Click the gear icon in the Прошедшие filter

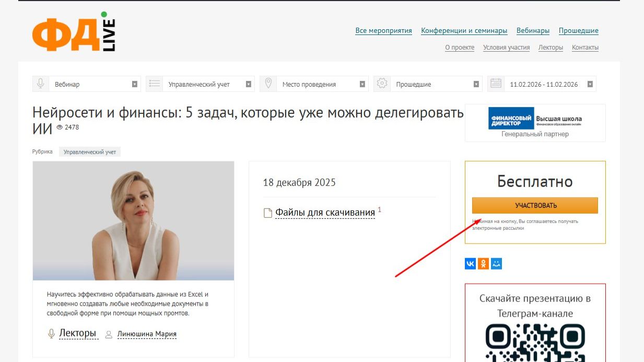tap(382, 84)
